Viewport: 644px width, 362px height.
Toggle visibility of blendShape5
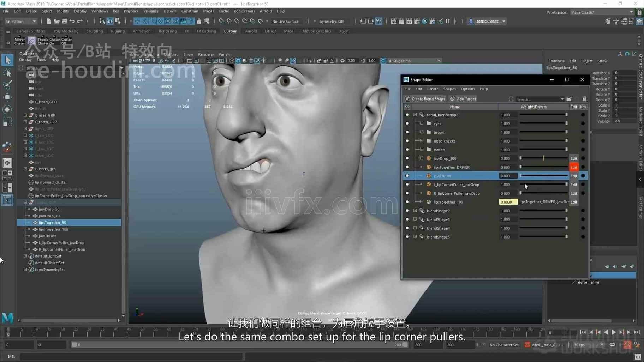click(407, 237)
